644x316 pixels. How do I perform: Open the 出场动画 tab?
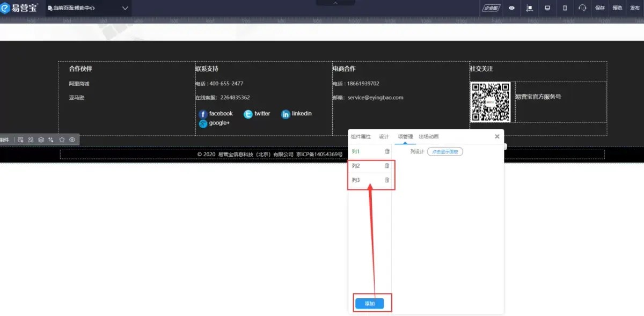pos(428,137)
